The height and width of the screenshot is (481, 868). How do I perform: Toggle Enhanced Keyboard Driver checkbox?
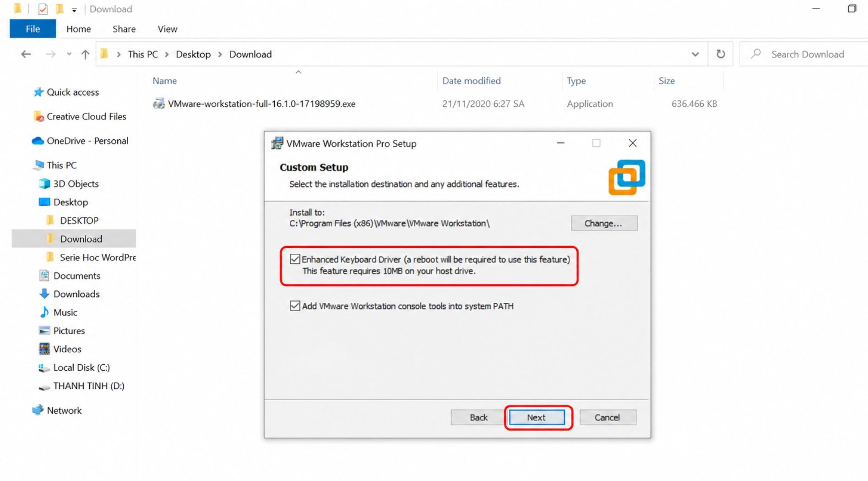(x=295, y=259)
